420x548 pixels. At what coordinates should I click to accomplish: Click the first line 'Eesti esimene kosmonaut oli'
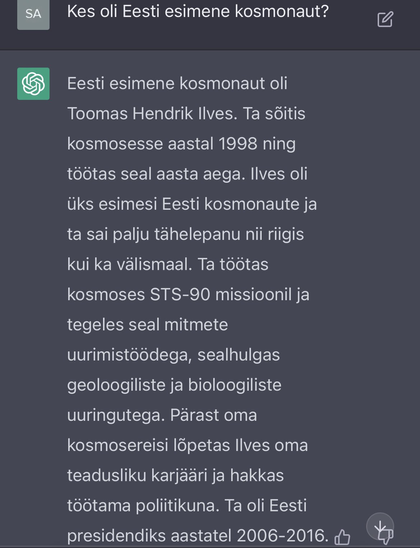(177, 84)
